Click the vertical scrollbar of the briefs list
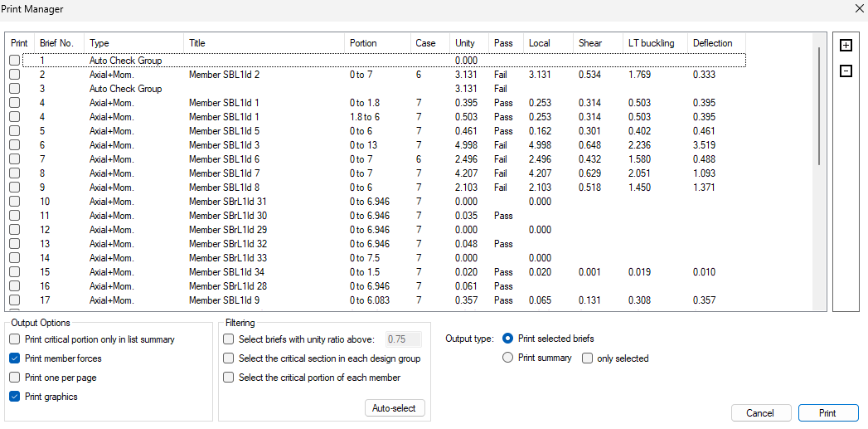This screenshot has height=429, width=868. [819, 106]
